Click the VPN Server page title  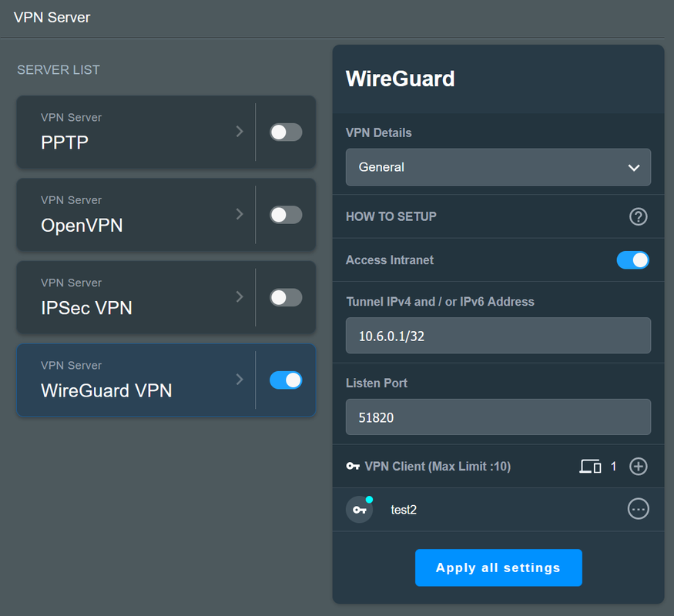click(x=52, y=17)
